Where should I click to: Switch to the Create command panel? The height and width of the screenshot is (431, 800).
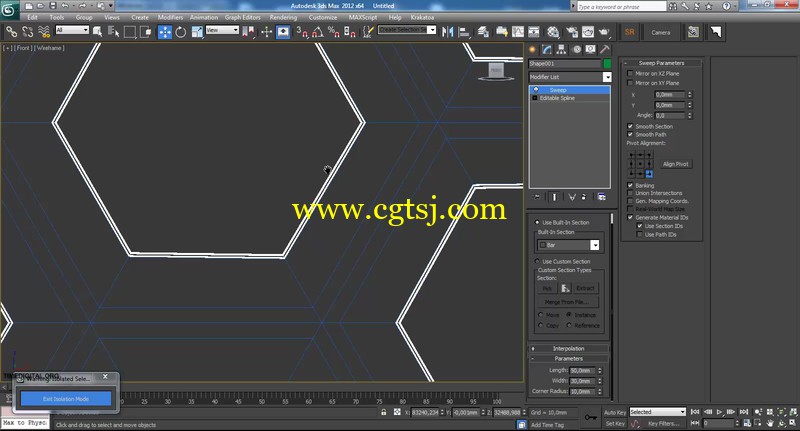[x=532, y=49]
